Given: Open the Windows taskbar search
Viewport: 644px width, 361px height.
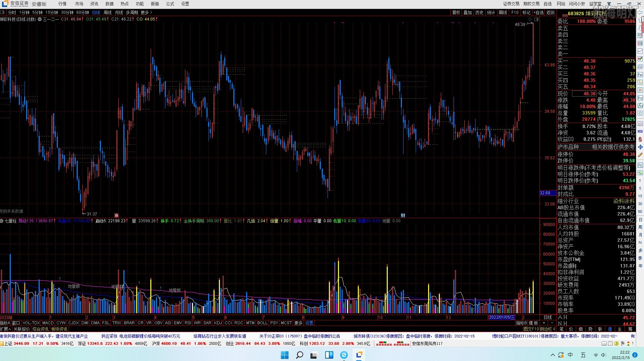Looking at the screenshot, I should click(x=299, y=355).
